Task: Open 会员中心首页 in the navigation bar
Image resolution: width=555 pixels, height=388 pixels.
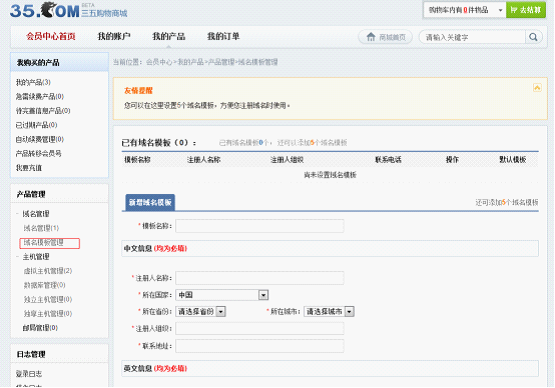Action: tap(51, 36)
